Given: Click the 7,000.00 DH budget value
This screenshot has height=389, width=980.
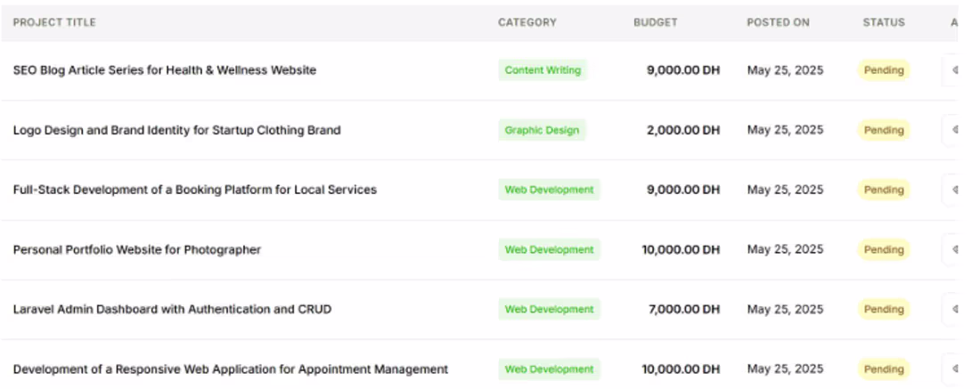Looking at the screenshot, I should coord(683,309).
